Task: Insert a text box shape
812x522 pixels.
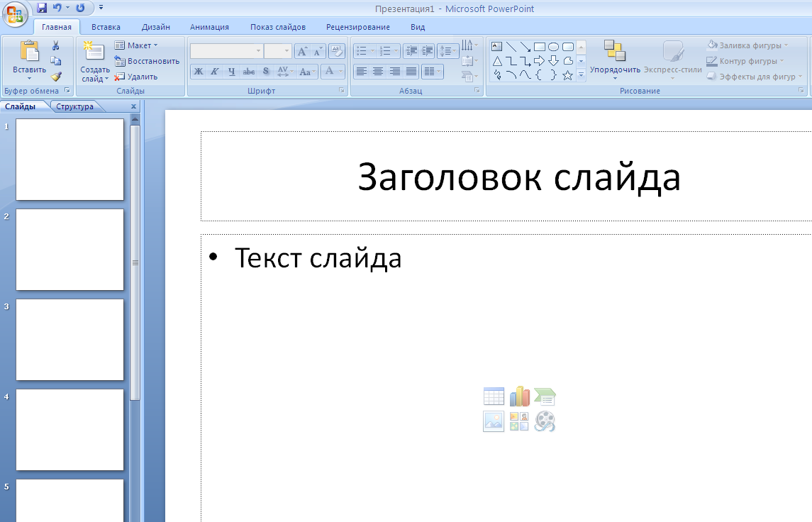Action: (x=496, y=47)
